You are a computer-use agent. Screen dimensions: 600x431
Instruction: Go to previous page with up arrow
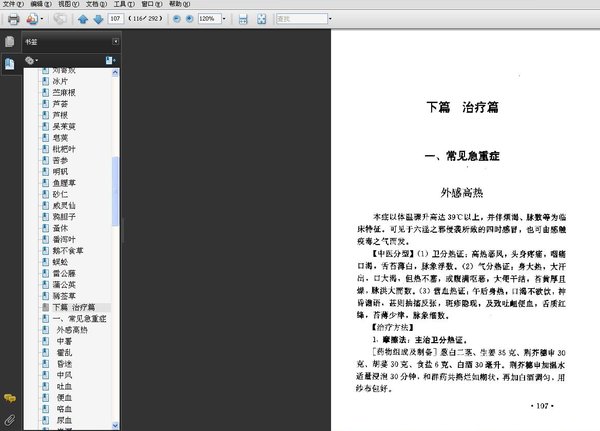[x=83, y=19]
